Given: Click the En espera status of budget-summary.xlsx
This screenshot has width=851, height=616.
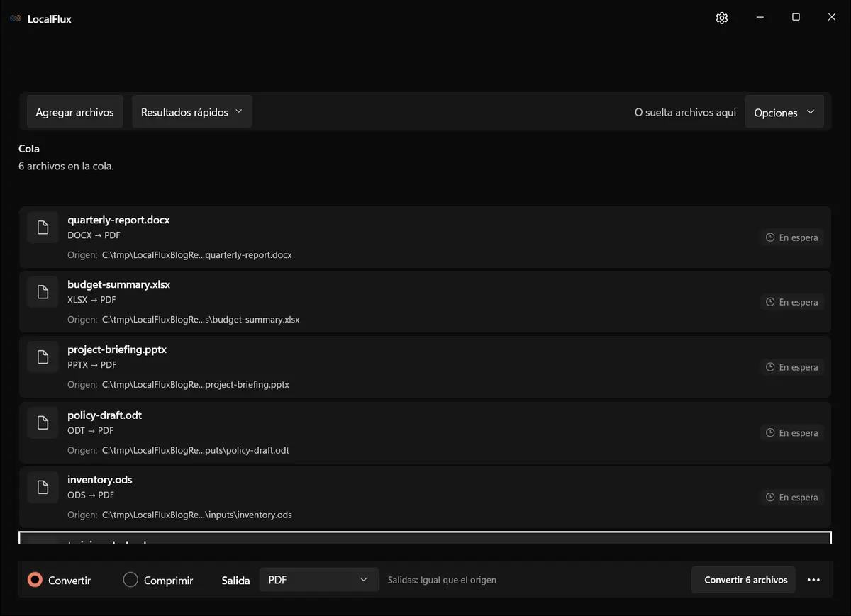Looking at the screenshot, I should 792,302.
